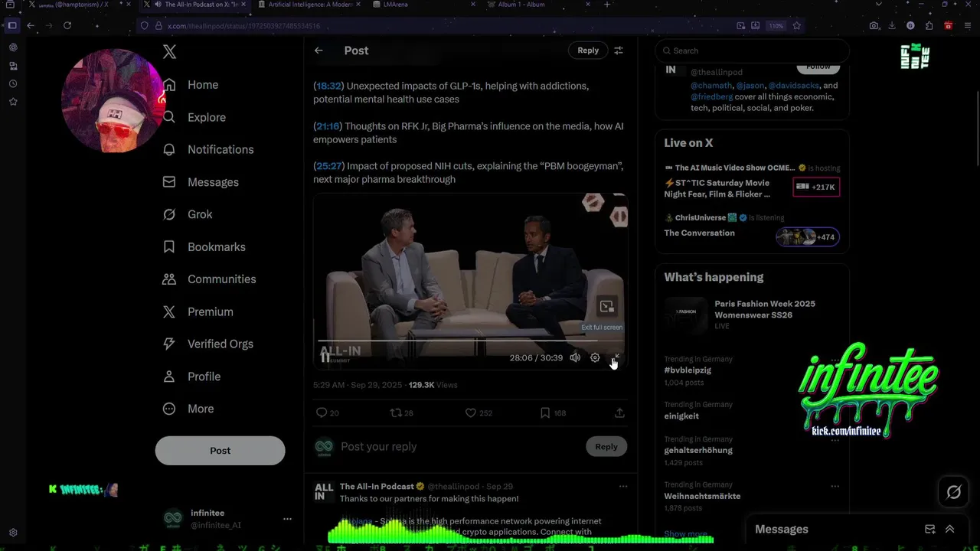Click Reply button in Post header

point(588,51)
